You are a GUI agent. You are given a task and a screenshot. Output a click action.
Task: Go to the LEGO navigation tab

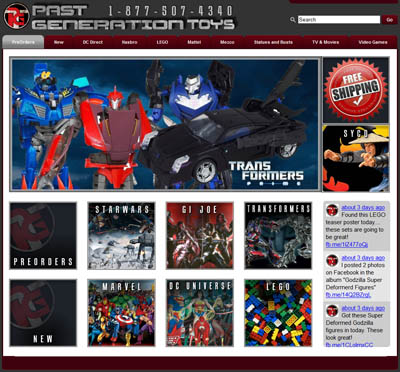162,42
